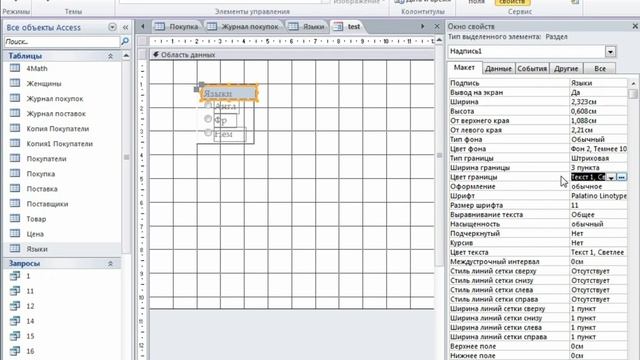Click the Выравнивание текста value Общее
This screenshot has height=360, width=640.
coord(598,215)
